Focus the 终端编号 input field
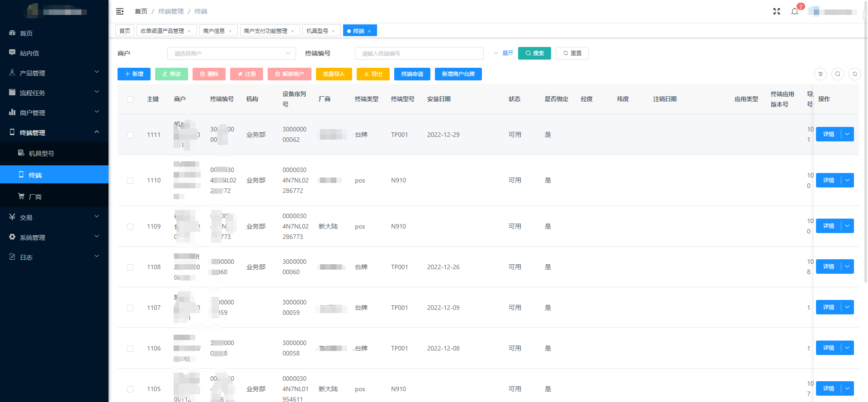 [x=419, y=53]
